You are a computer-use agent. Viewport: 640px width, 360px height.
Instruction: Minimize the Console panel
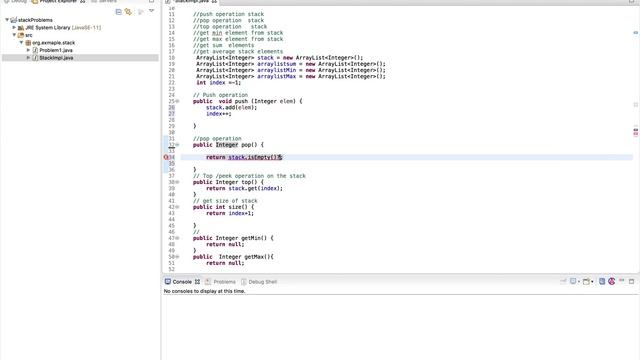coord(622,280)
